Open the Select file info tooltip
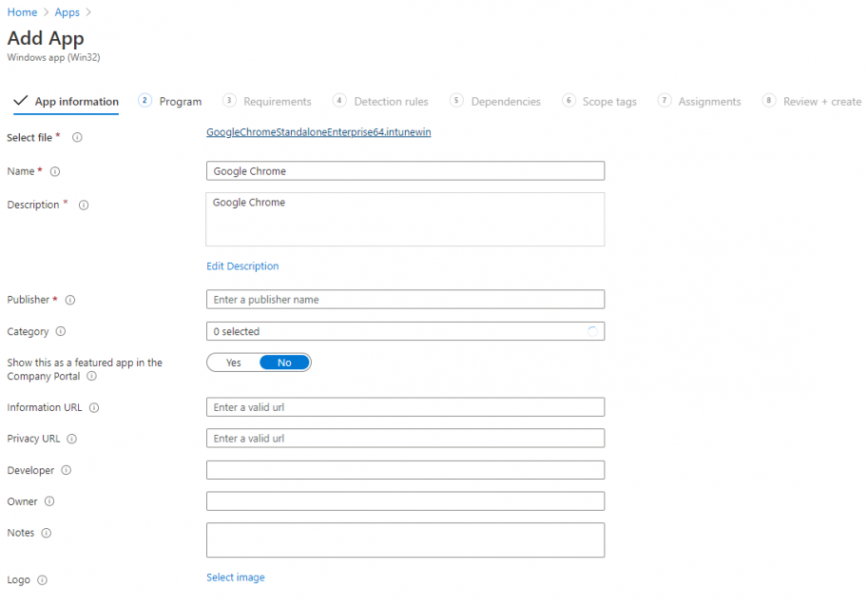This screenshot has width=868, height=608. 77,137
